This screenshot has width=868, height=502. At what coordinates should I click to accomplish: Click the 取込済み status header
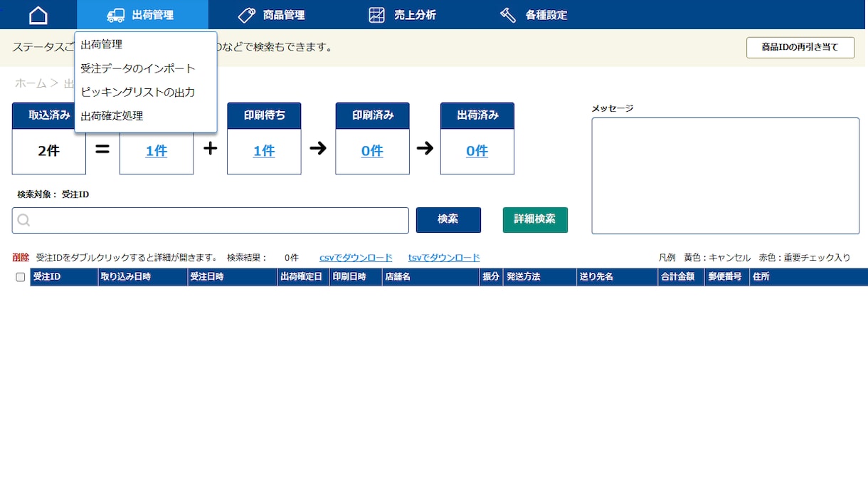tap(49, 115)
